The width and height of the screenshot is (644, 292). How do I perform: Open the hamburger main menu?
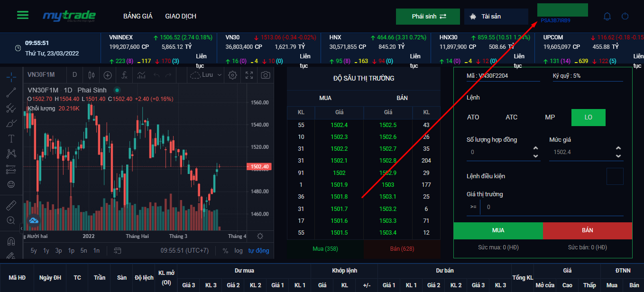[23, 15]
